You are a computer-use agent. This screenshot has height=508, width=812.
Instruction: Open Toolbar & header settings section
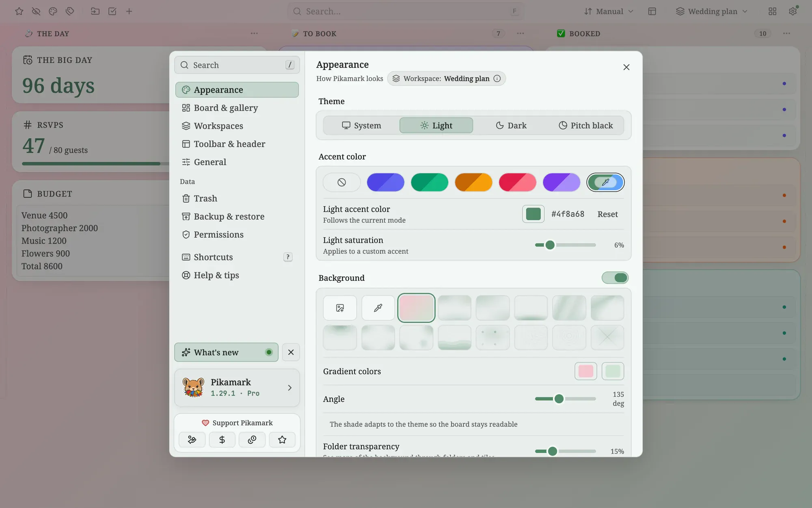coord(237,144)
